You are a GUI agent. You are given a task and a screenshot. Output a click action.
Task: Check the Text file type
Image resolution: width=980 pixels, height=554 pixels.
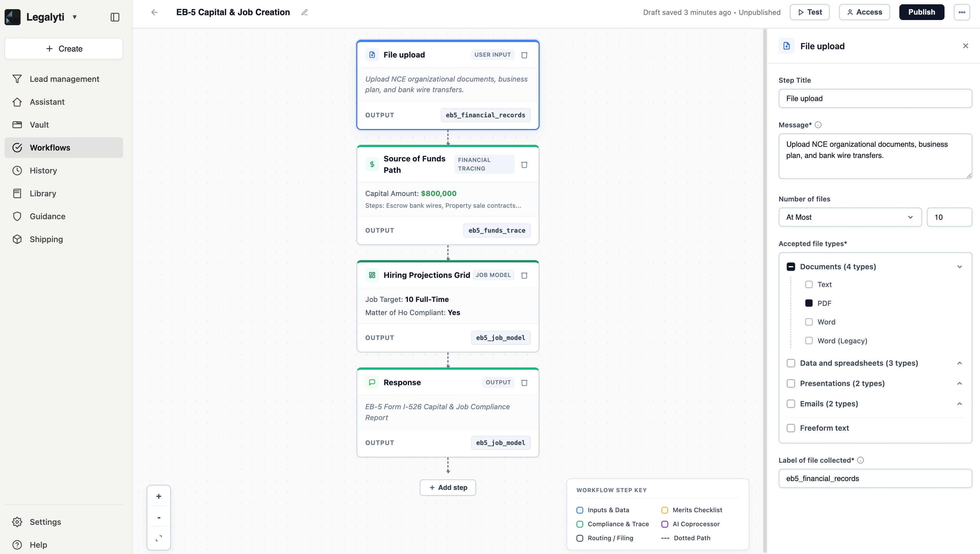coord(809,285)
